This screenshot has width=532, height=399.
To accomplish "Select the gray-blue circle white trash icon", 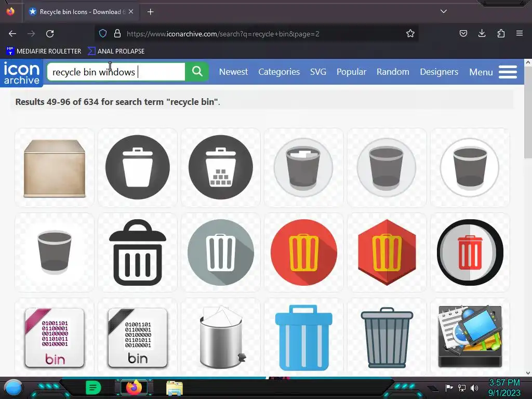I will point(220,252).
